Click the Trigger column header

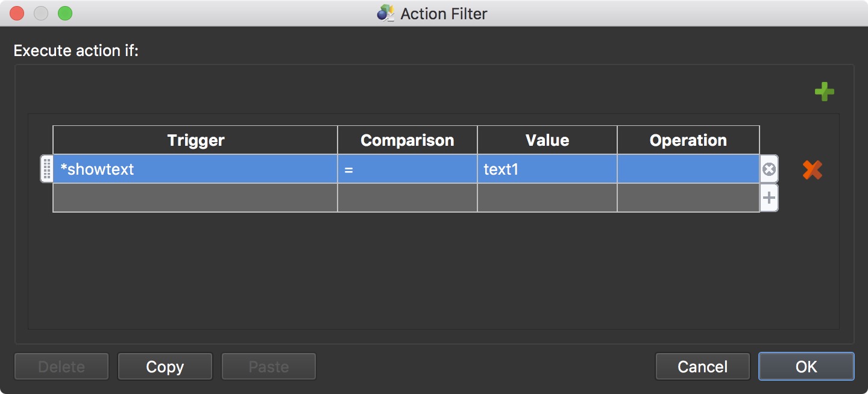(x=195, y=140)
